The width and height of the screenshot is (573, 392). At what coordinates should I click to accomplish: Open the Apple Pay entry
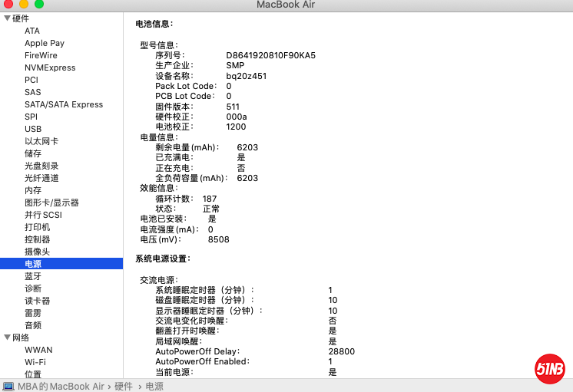pyautogui.click(x=45, y=43)
